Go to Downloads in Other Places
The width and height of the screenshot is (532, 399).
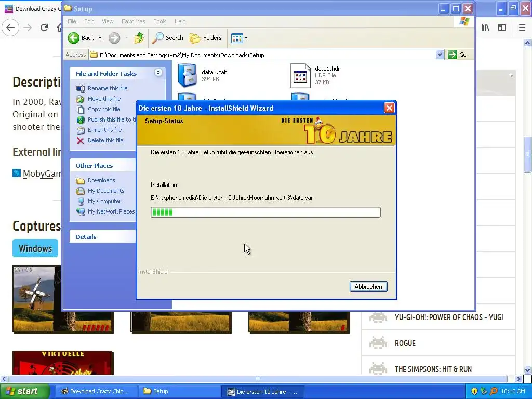click(101, 180)
